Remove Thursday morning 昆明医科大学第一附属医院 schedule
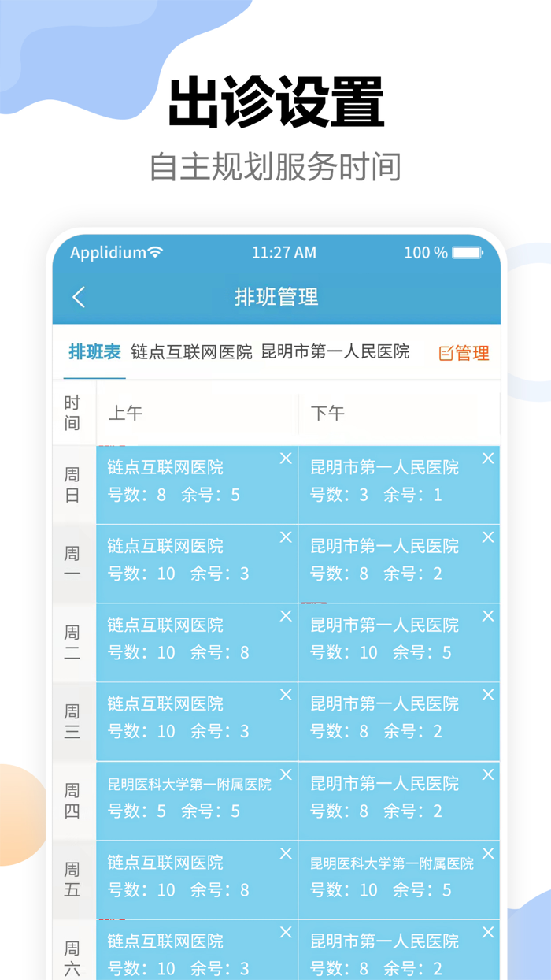This screenshot has height=980, width=551. pos(285,774)
